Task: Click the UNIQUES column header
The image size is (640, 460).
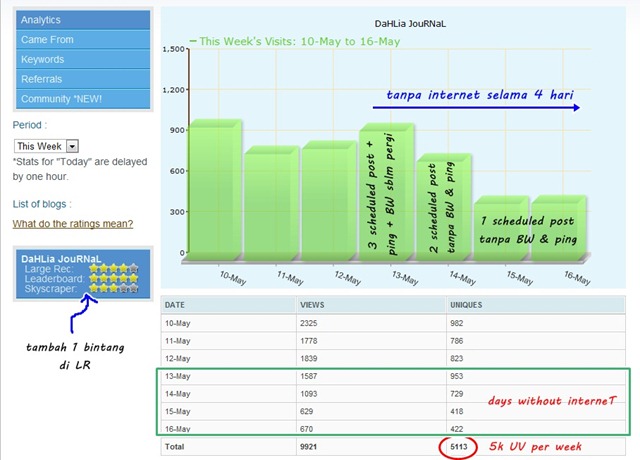Action: (x=466, y=305)
